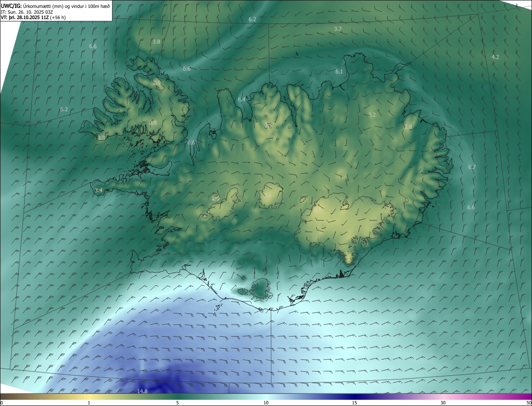Click the 3.8 value label

tap(156, 42)
